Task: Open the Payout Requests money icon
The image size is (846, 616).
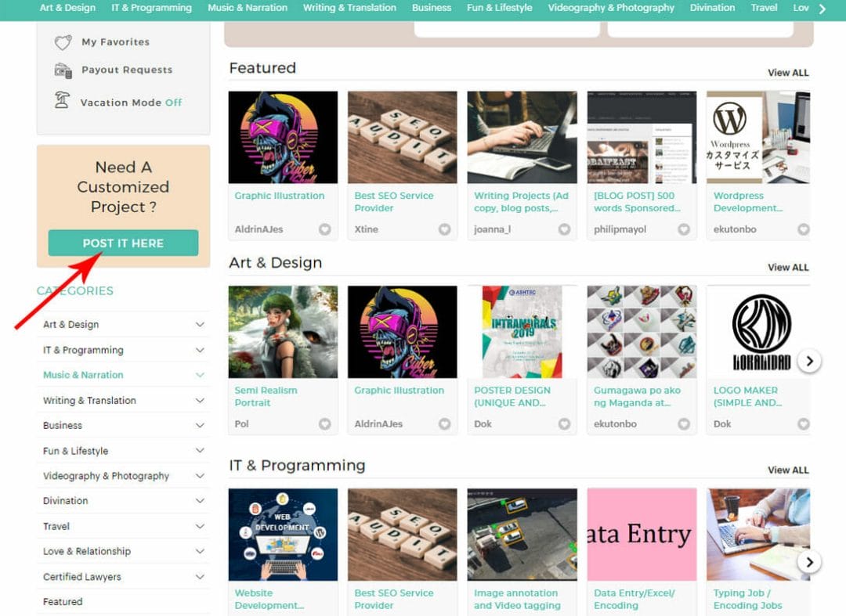Action: click(63, 70)
